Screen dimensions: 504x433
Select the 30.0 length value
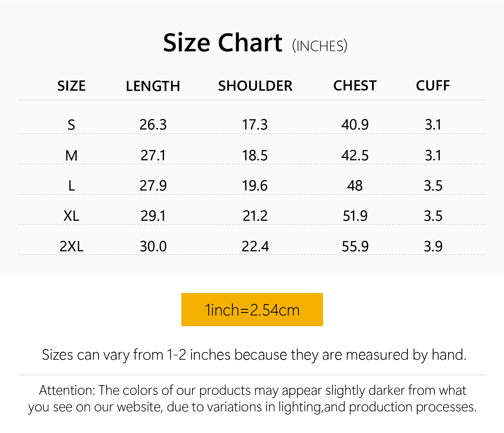point(153,246)
